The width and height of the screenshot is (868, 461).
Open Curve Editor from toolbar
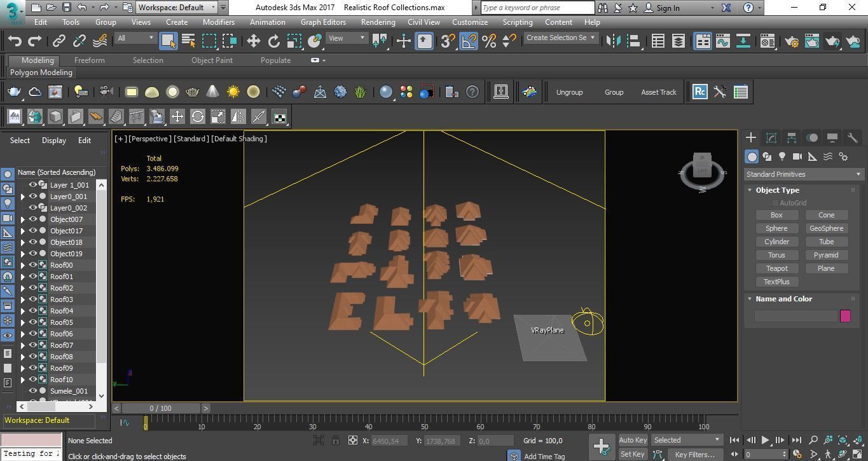[722, 41]
